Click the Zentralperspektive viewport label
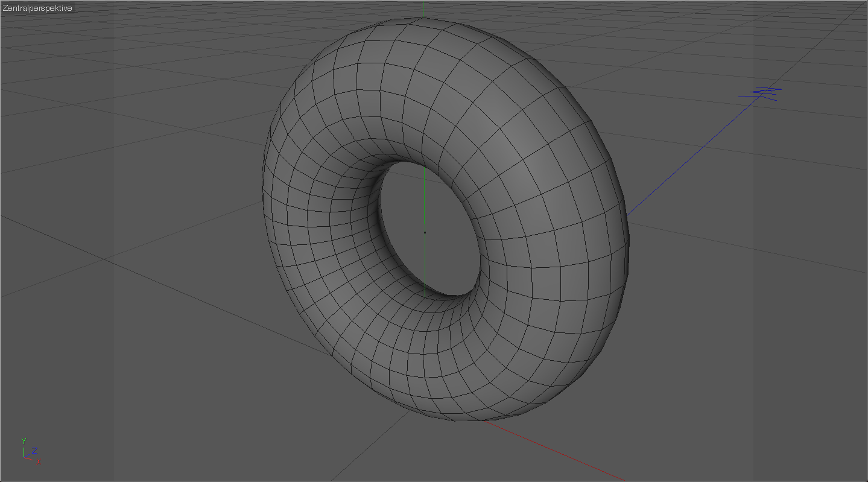868x482 pixels. [37, 8]
